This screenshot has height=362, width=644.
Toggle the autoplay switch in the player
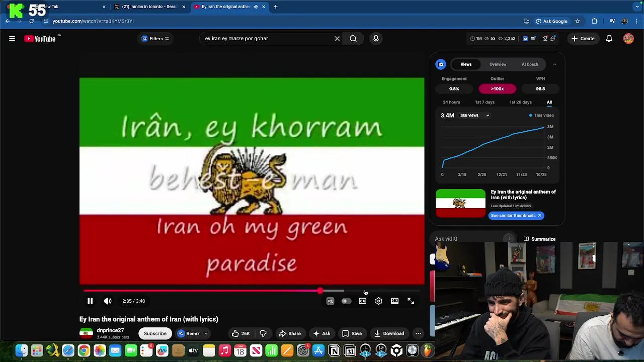pyautogui.click(x=346, y=301)
